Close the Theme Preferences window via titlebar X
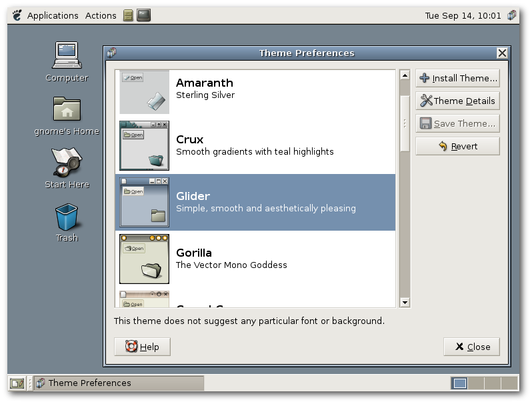Screen dimensions: 532x404 click(x=502, y=53)
